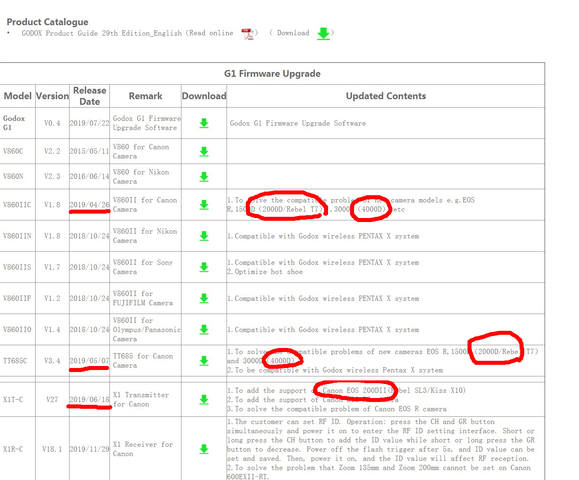The height and width of the screenshot is (480, 579).
Task: Download X1R-C V18.1 receiver firmware
Action: [204, 449]
